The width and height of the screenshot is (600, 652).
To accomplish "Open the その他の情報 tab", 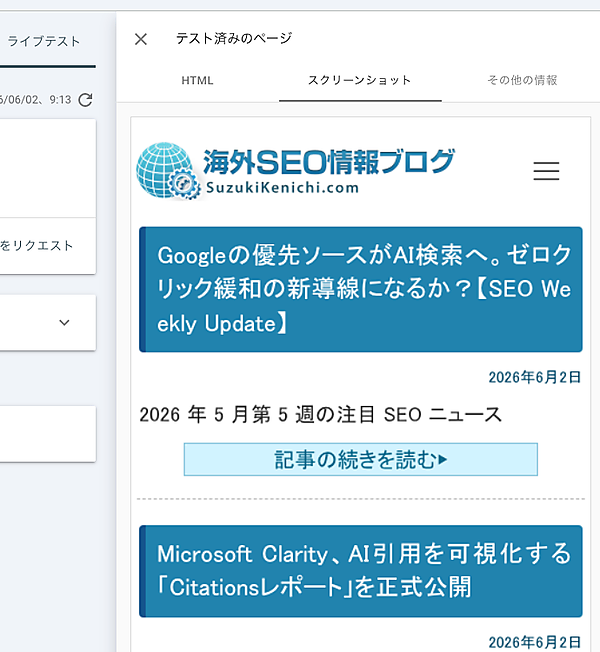I will pos(522,80).
